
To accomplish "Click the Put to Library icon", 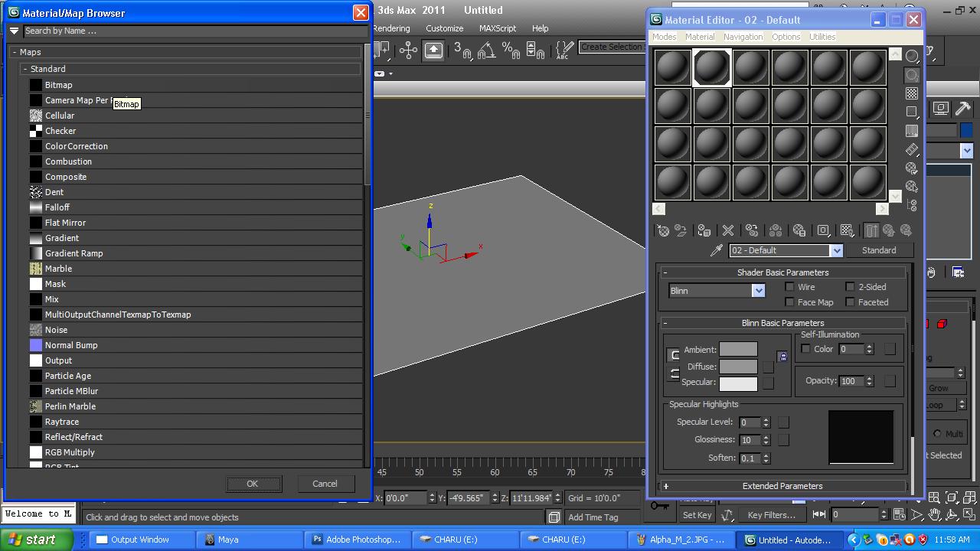I will coord(799,230).
